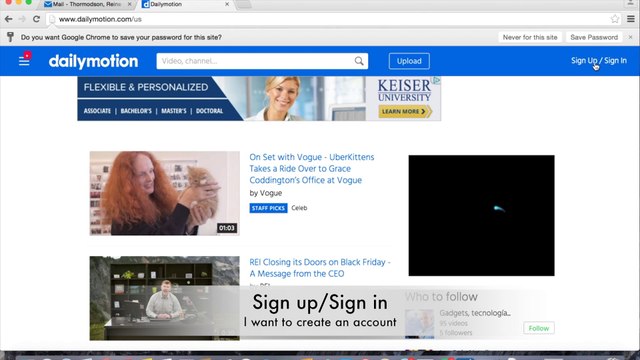Click the Dailymotion logo

pos(93,61)
